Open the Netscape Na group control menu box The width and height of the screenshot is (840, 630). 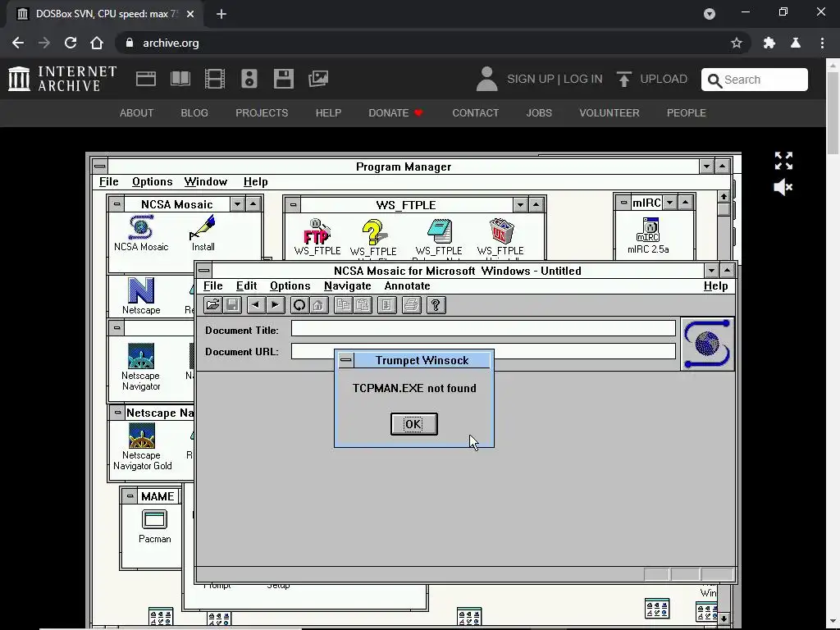117,413
